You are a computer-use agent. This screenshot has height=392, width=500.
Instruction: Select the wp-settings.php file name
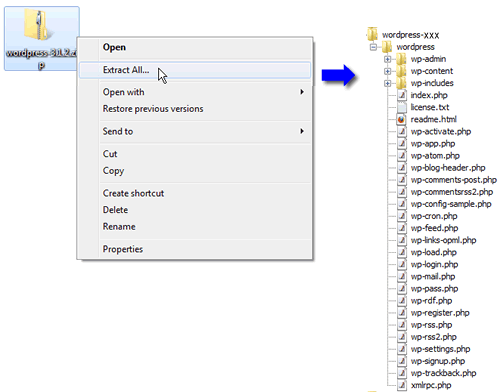point(440,349)
